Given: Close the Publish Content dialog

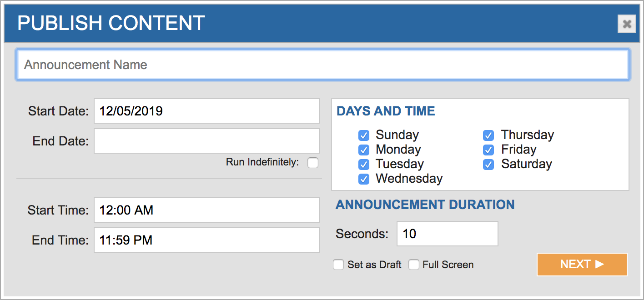Looking at the screenshot, I should click(x=626, y=24).
